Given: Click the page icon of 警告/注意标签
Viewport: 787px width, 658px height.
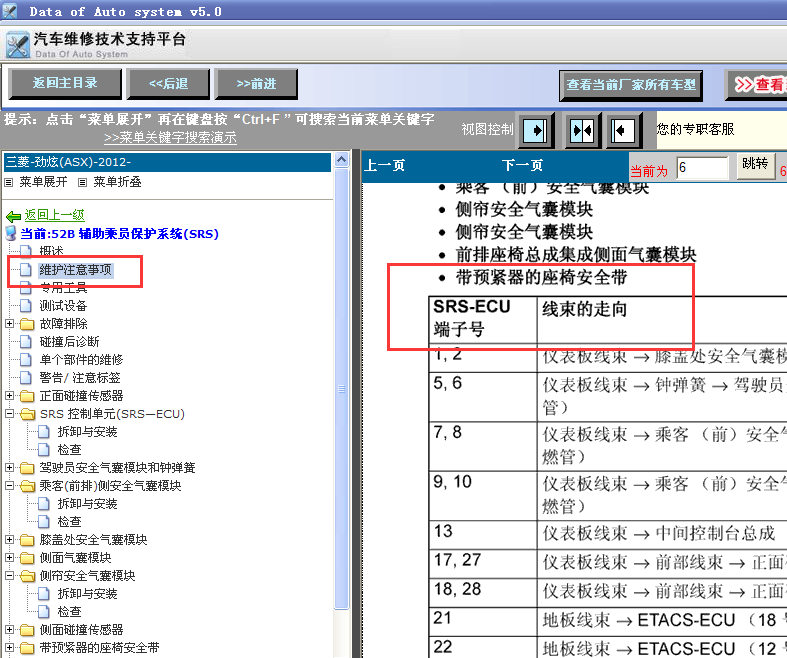Looking at the screenshot, I should tap(26, 378).
